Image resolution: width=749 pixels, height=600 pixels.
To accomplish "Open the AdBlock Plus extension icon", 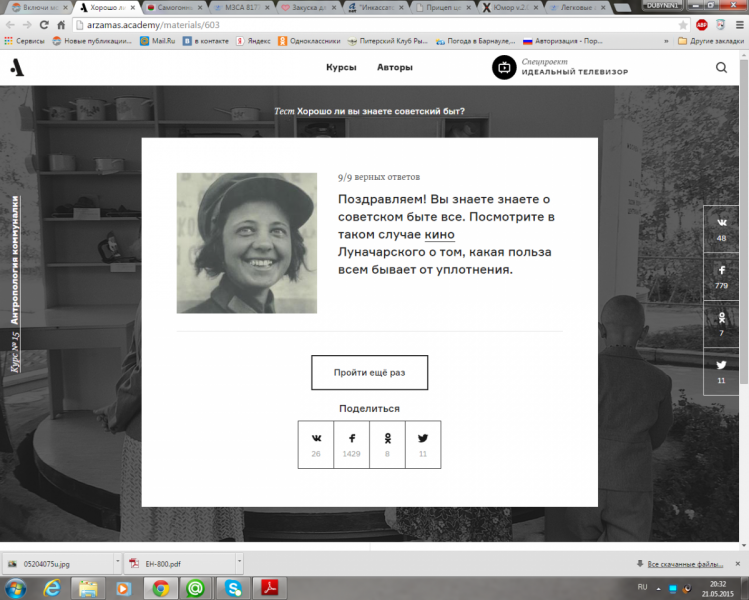I will point(702,25).
